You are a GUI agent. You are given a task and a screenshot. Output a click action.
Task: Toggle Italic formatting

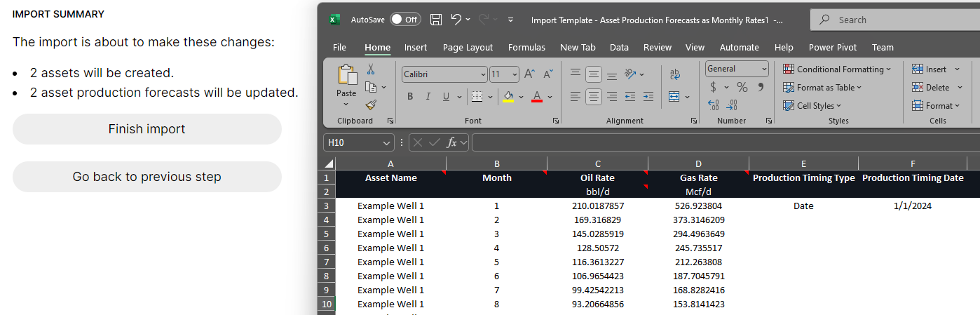coord(429,97)
